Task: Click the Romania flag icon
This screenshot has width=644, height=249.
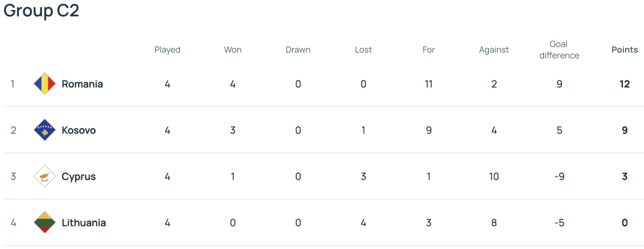Action: pos(44,84)
